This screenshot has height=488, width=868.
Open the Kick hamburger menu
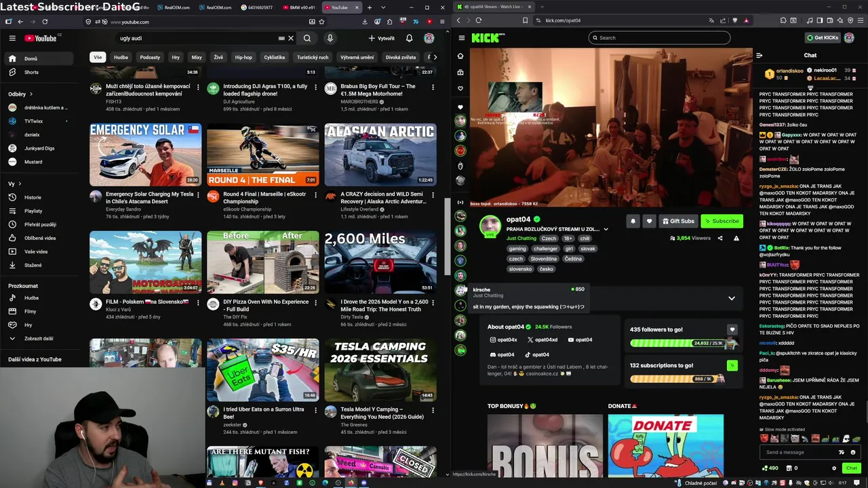(462, 38)
